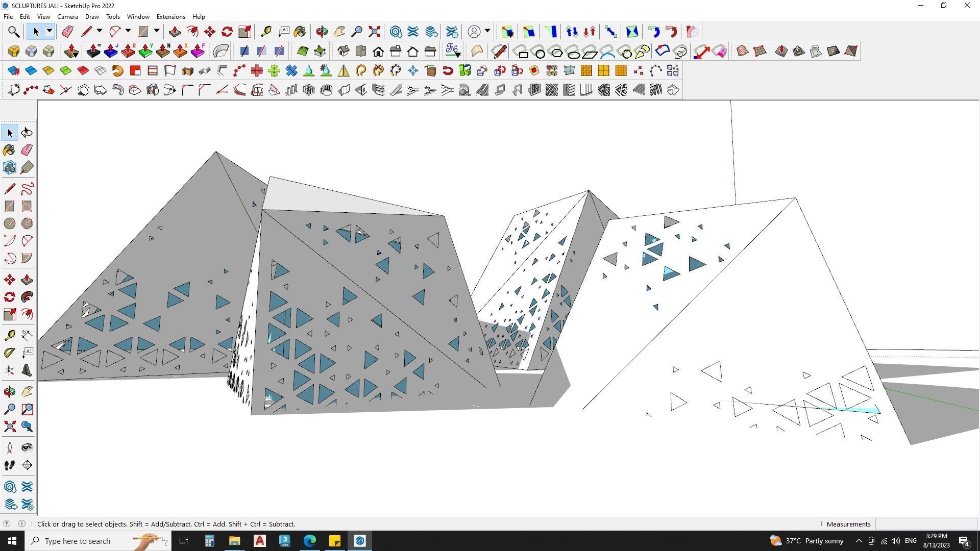Expand the Arc tool dropdown arrow
Viewport: 980px width, 551px height.
click(x=128, y=32)
